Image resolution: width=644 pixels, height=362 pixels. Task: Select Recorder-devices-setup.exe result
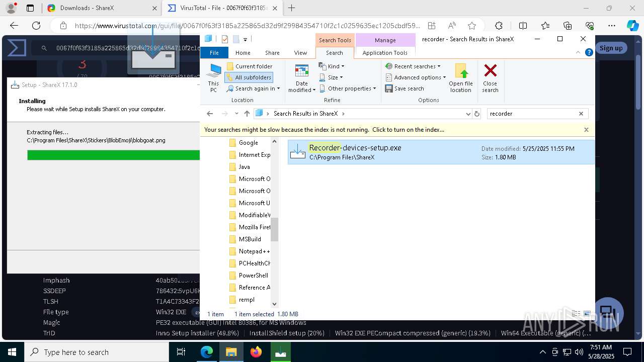pyautogui.click(x=441, y=152)
